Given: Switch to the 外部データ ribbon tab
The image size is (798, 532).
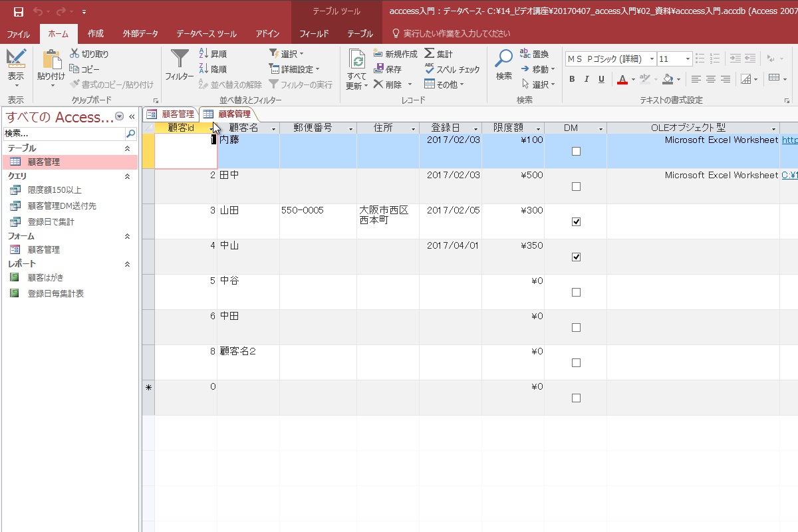Looking at the screenshot, I should point(140,34).
